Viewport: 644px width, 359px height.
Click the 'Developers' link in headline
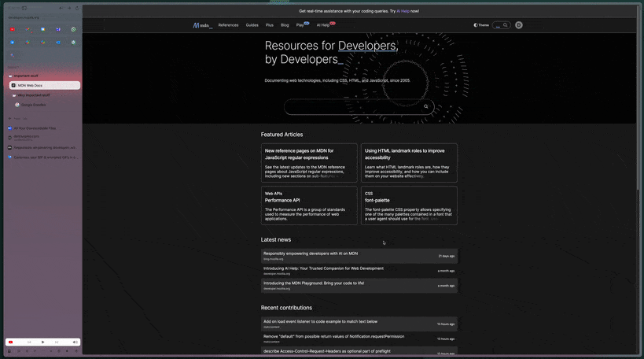(366, 46)
